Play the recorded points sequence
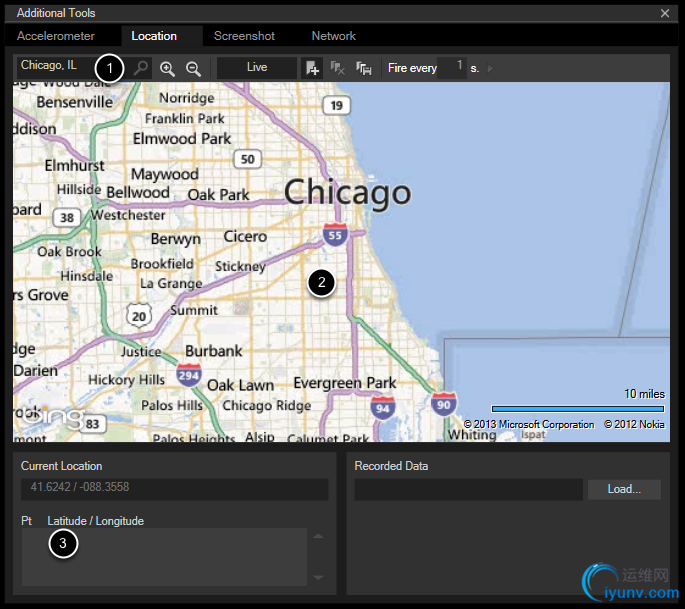 click(x=490, y=68)
